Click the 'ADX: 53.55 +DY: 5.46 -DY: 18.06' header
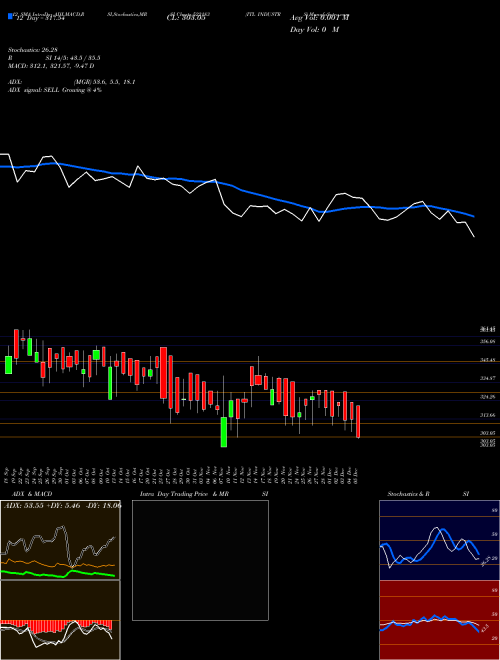 62,505
